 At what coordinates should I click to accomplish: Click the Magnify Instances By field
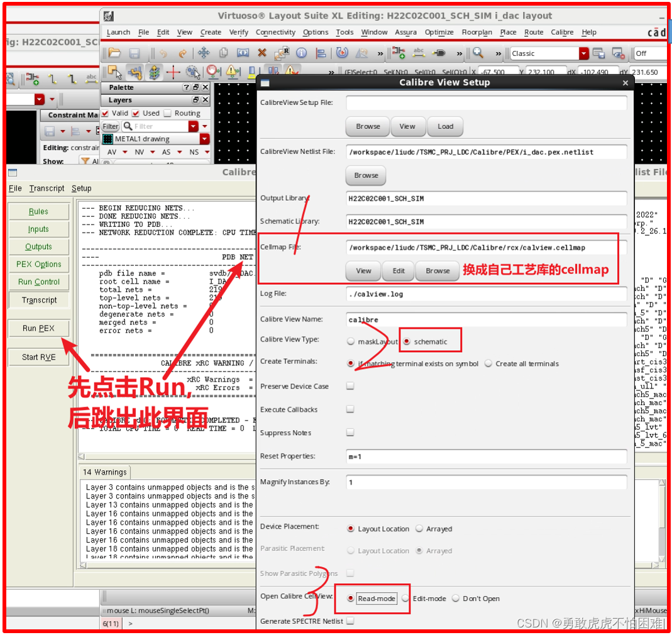[x=486, y=482]
